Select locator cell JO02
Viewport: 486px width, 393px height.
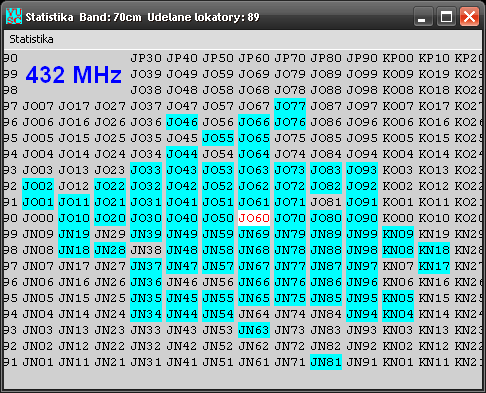pyautogui.click(x=38, y=186)
